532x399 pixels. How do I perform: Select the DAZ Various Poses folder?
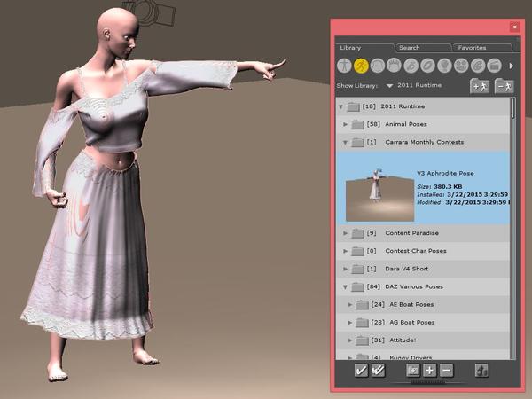423,286
